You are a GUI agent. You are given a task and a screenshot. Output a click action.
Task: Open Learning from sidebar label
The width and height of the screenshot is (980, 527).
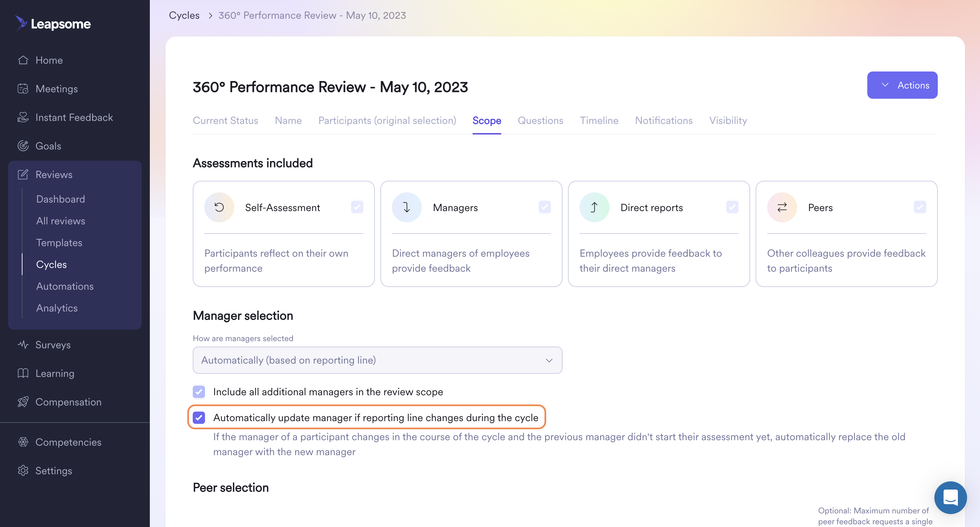coord(55,373)
